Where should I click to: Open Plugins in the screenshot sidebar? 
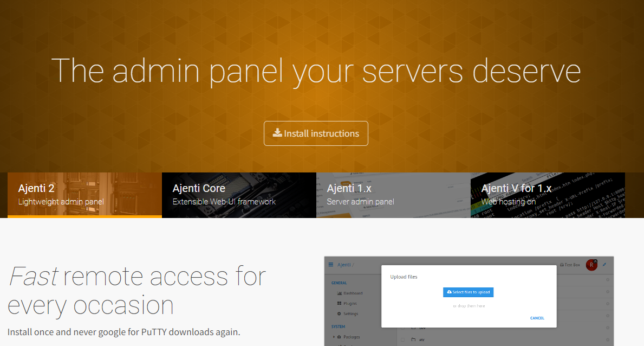click(x=347, y=303)
